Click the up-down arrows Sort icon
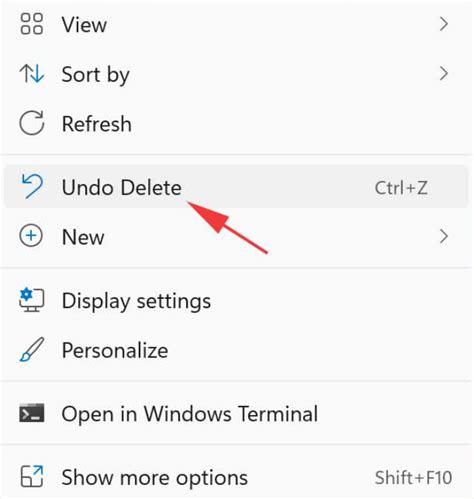This screenshot has width=474, height=499. click(32, 74)
